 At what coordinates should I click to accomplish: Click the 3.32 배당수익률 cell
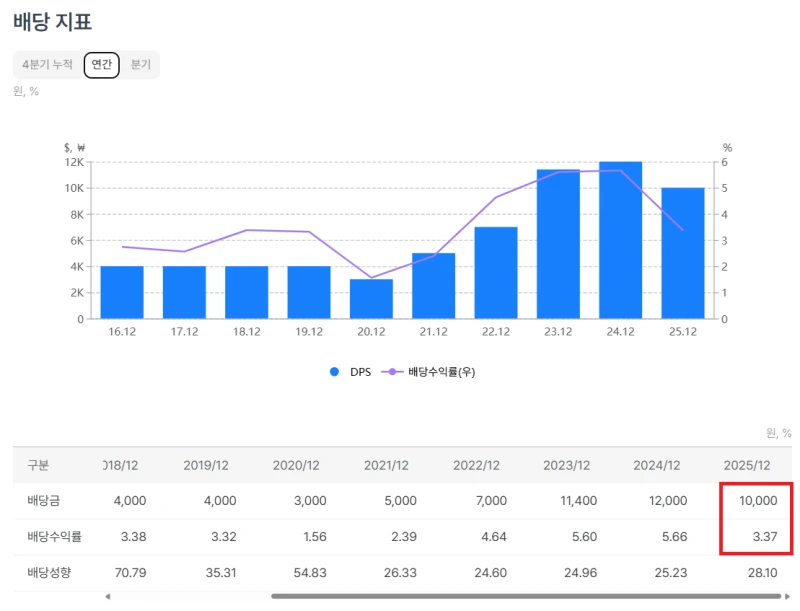point(223,537)
